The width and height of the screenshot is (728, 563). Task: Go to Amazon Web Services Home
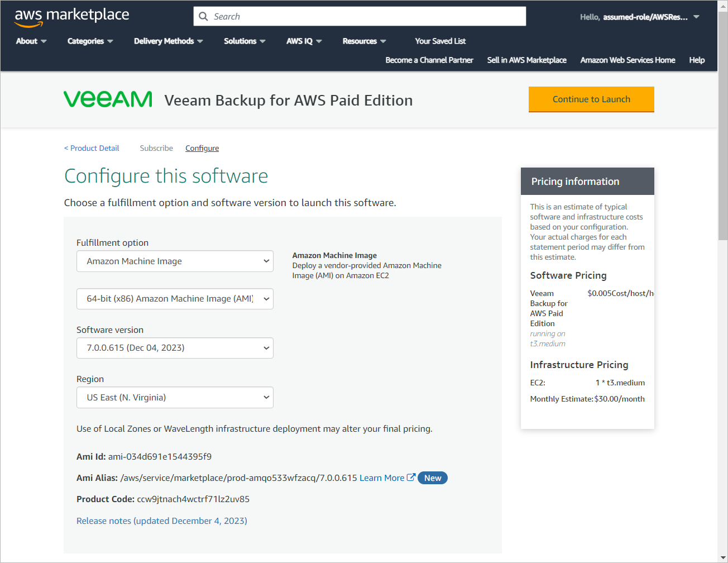pos(628,60)
